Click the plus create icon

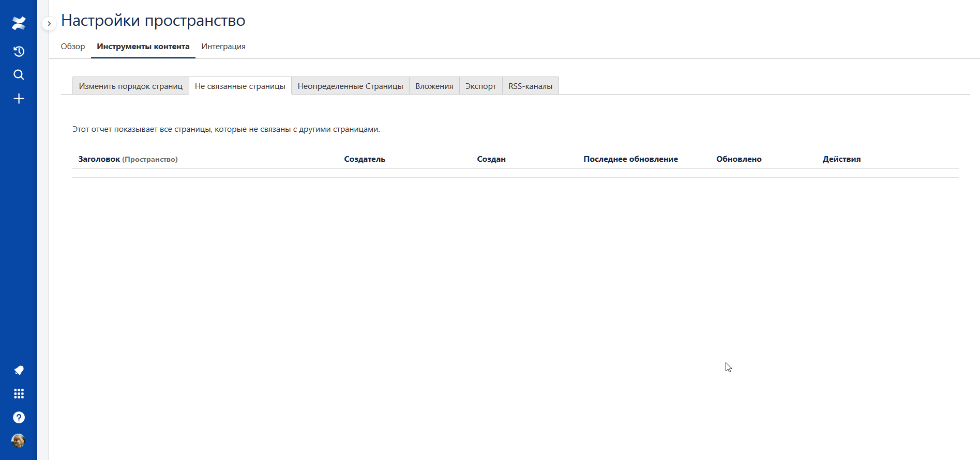click(19, 99)
